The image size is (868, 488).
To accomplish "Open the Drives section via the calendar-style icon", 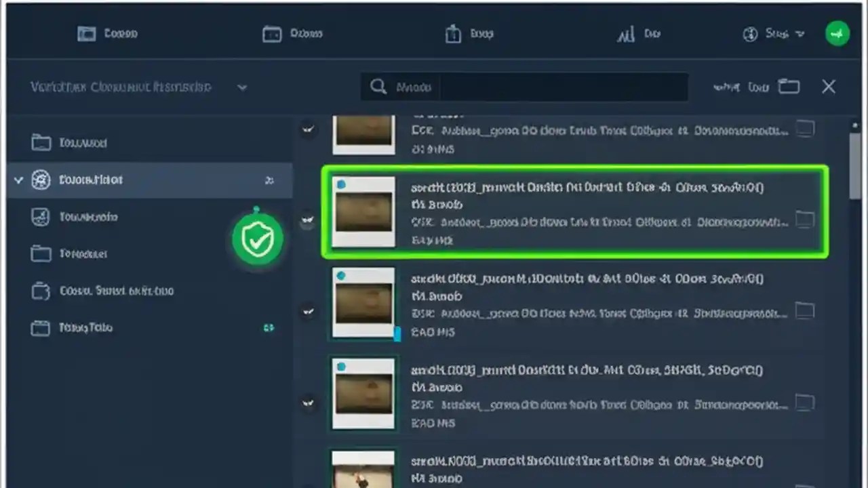I will [x=273, y=33].
